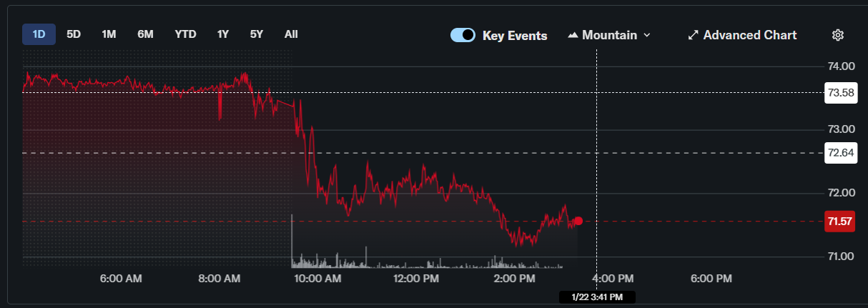Viewport: 868px width, 308px height.
Task: Select the 1D time range tab
Action: coord(39,34)
